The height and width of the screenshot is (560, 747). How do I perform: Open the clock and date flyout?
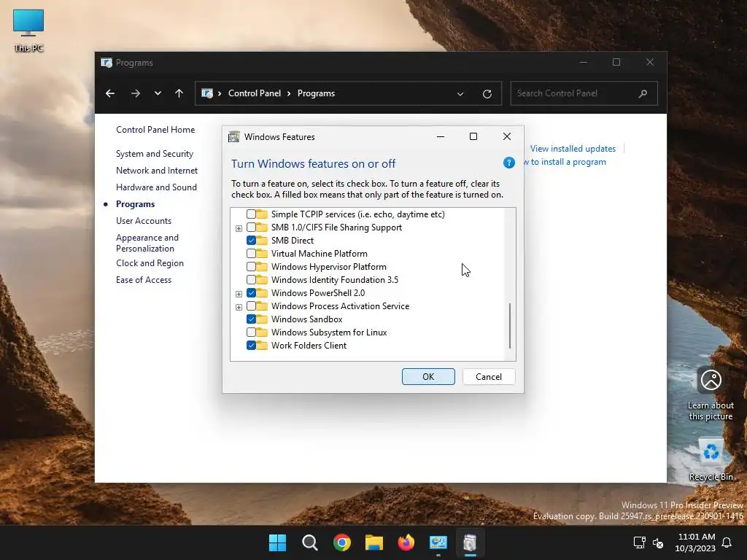pyautogui.click(x=695, y=542)
